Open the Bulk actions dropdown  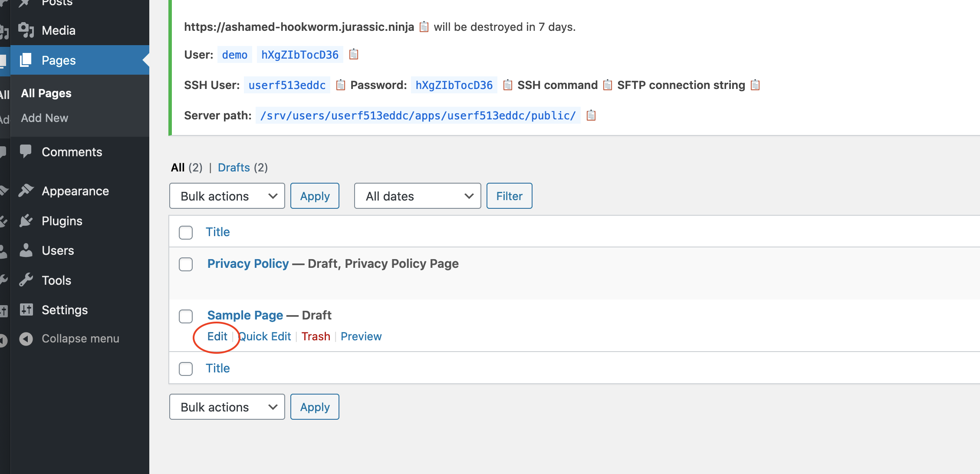tap(227, 196)
